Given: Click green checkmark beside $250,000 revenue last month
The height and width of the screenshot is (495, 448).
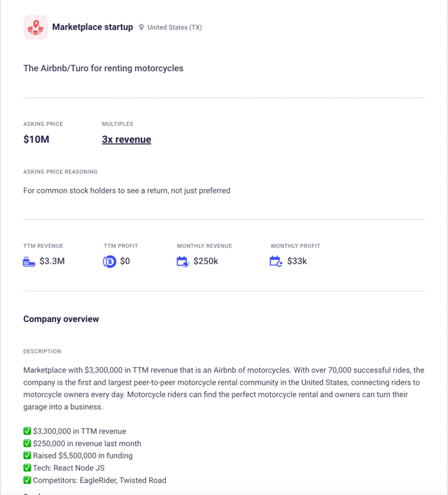Looking at the screenshot, I should [27, 443].
